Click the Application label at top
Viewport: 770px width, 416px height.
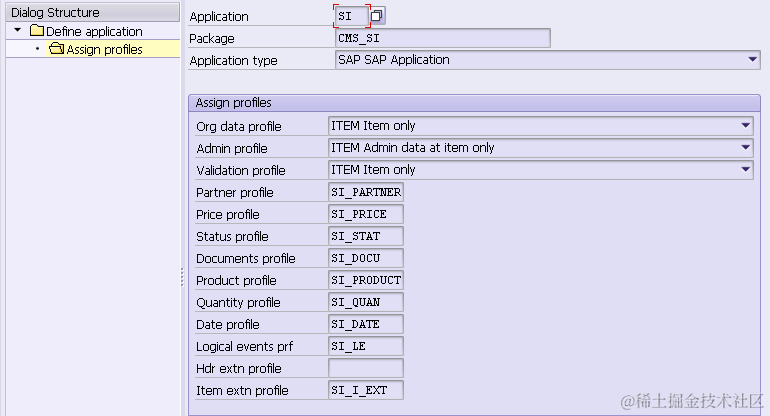pos(219,17)
